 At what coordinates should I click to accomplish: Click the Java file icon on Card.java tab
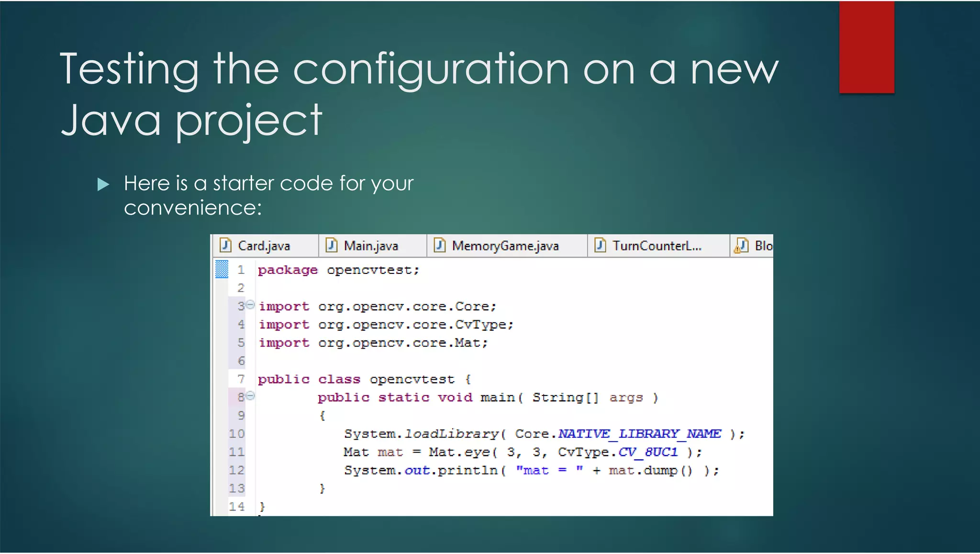(225, 246)
